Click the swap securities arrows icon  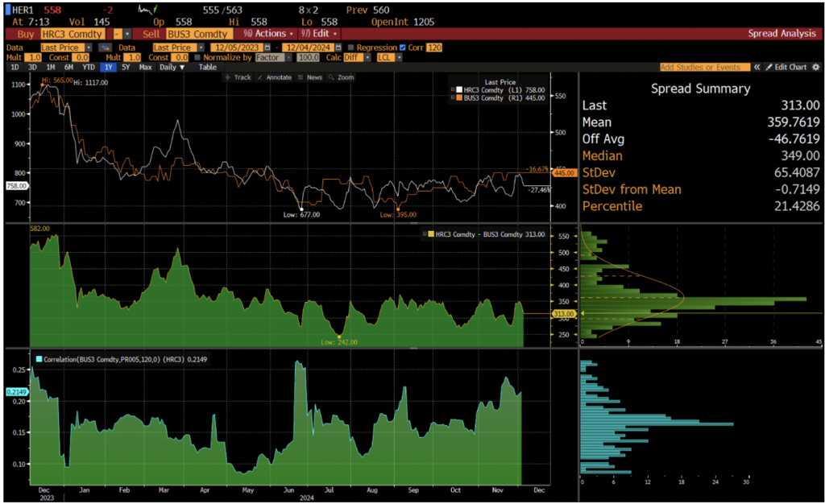click(104, 48)
